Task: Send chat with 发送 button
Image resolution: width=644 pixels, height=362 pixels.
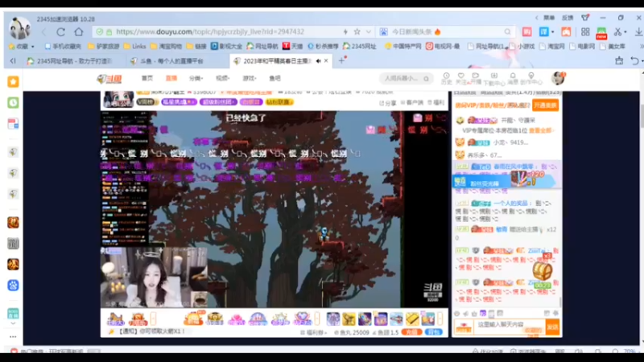Action: coord(552,327)
